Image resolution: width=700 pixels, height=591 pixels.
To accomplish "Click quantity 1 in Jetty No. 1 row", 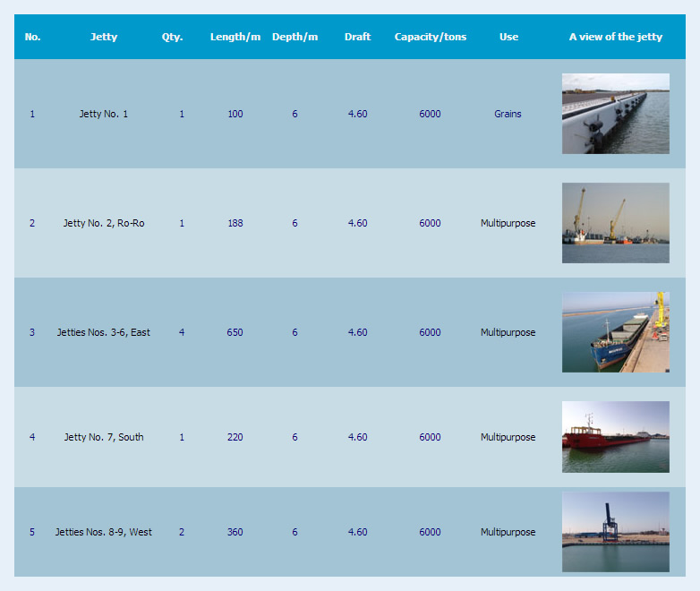I will (x=182, y=114).
